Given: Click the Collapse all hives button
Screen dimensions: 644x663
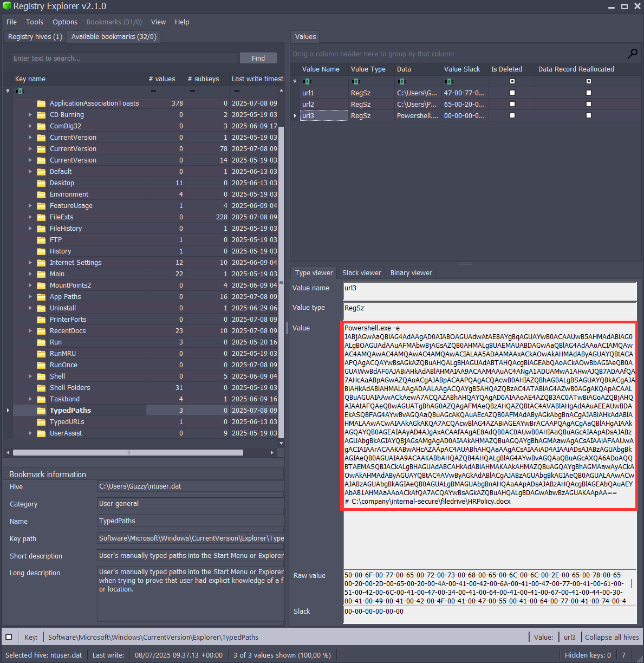Looking at the screenshot, I should (612, 637).
